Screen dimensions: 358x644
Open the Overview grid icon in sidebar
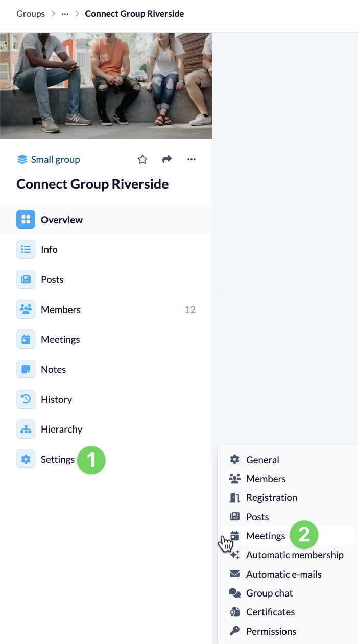click(x=26, y=219)
